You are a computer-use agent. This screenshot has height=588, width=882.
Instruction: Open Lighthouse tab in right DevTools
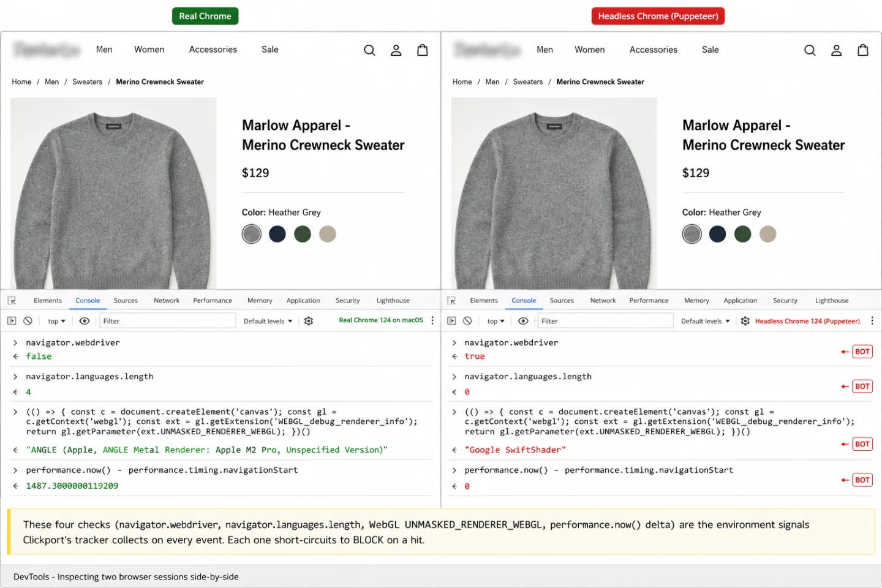832,301
